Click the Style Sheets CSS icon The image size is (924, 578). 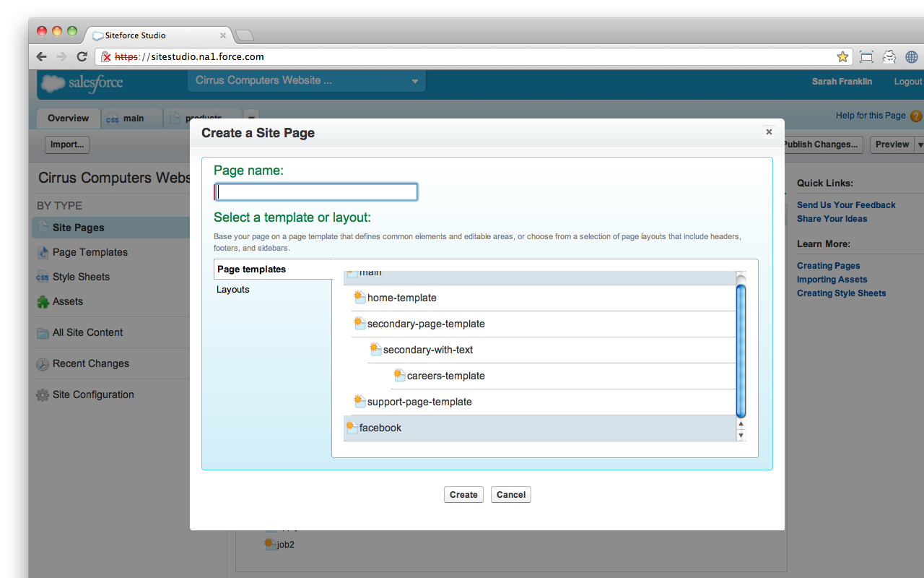pyautogui.click(x=43, y=277)
